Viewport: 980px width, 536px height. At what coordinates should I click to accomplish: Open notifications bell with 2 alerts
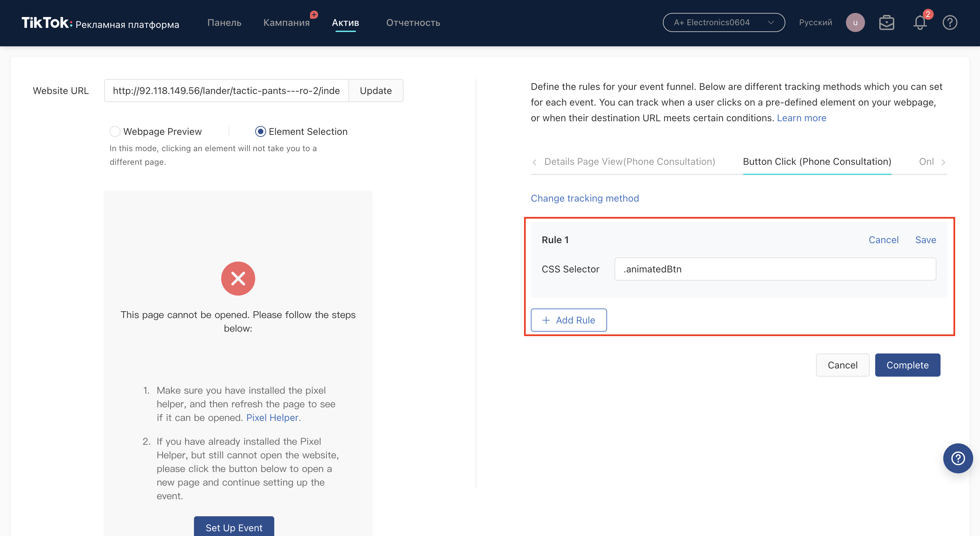pyautogui.click(x=920, y=22)
